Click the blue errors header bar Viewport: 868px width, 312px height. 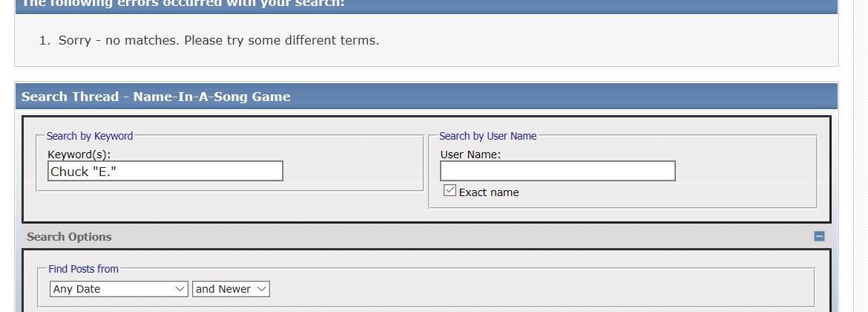coord(426,4)
